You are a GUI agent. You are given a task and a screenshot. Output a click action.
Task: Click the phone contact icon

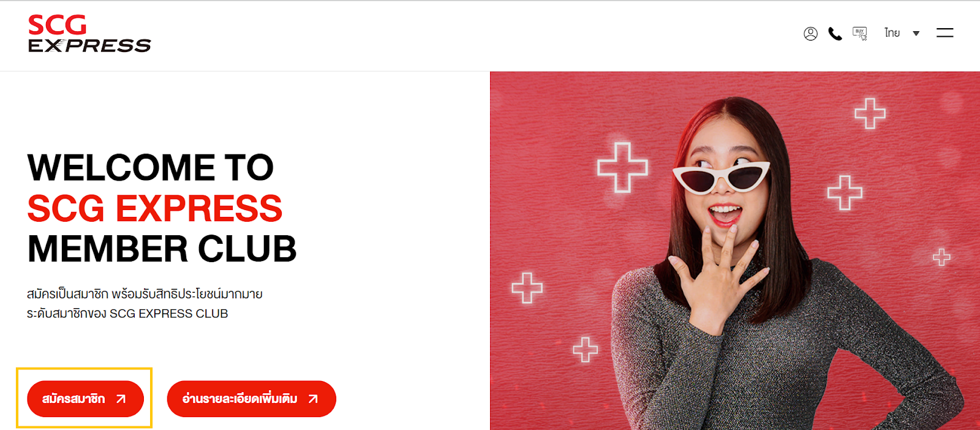point(835,34)
